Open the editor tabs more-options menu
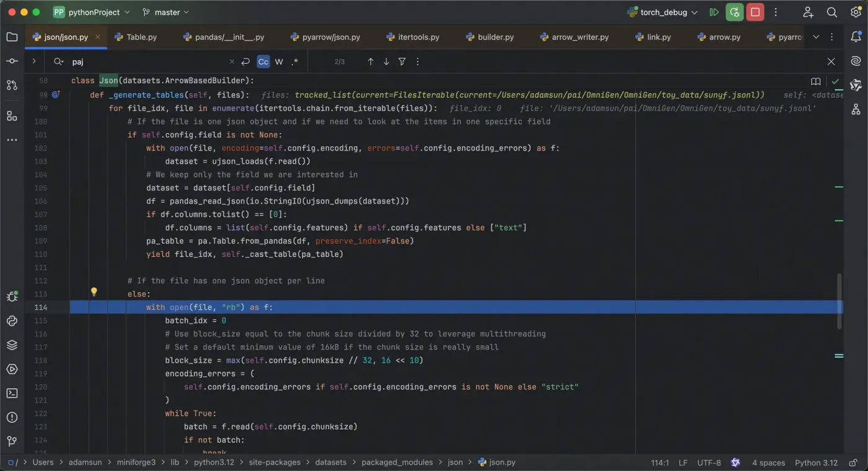The height and width of the screenshot is (471, 868). 832,37
